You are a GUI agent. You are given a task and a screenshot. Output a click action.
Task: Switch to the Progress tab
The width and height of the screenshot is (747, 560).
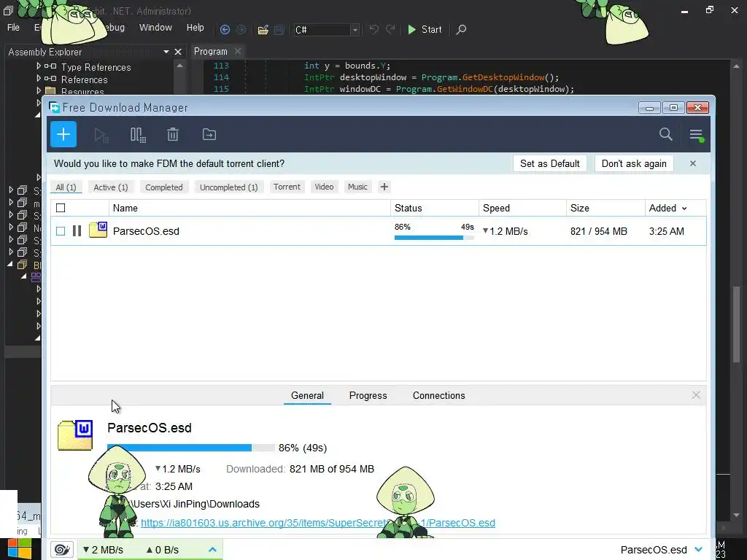[368, 396]
